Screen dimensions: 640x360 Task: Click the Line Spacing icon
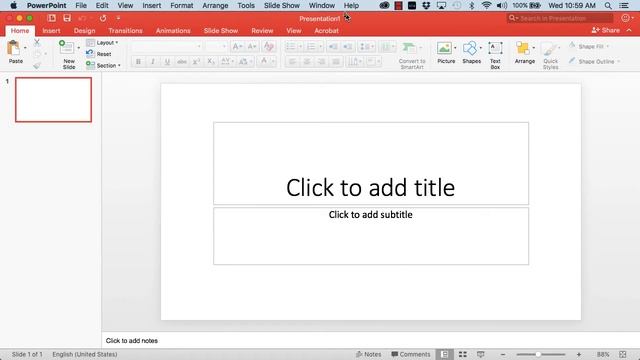click(x=364, y=47)
